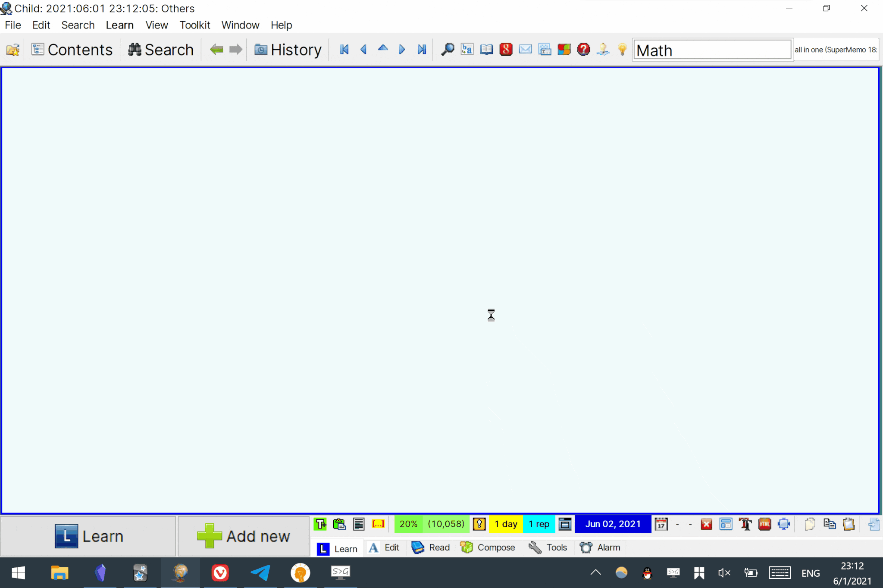
Task: Click the magnifying glass find icon
Action: point(448,50)
